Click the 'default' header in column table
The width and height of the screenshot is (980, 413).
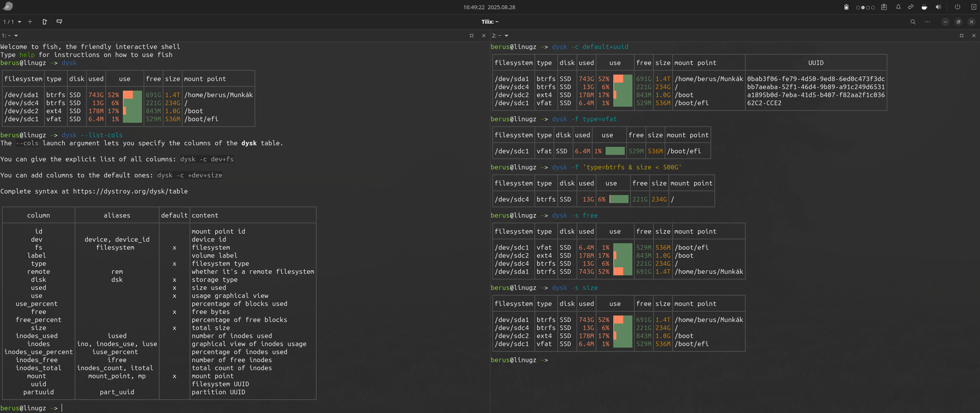(x=175, y=215)
